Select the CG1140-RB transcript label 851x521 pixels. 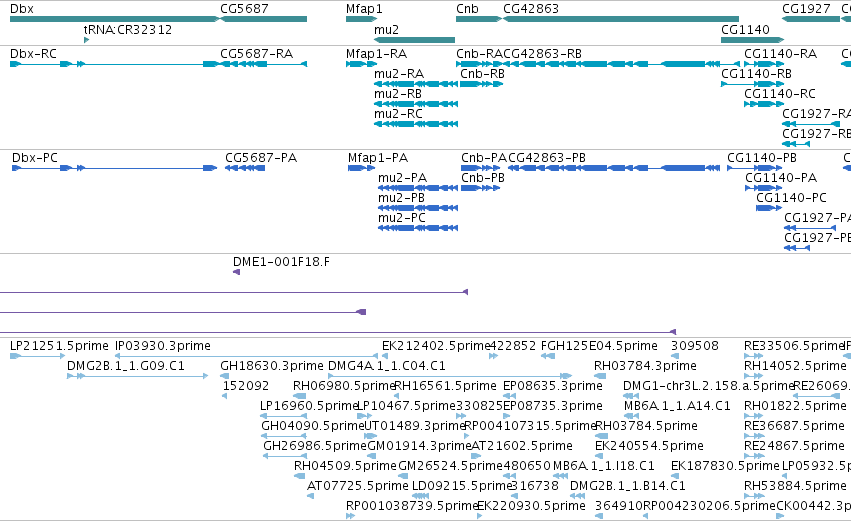(756, 74)
